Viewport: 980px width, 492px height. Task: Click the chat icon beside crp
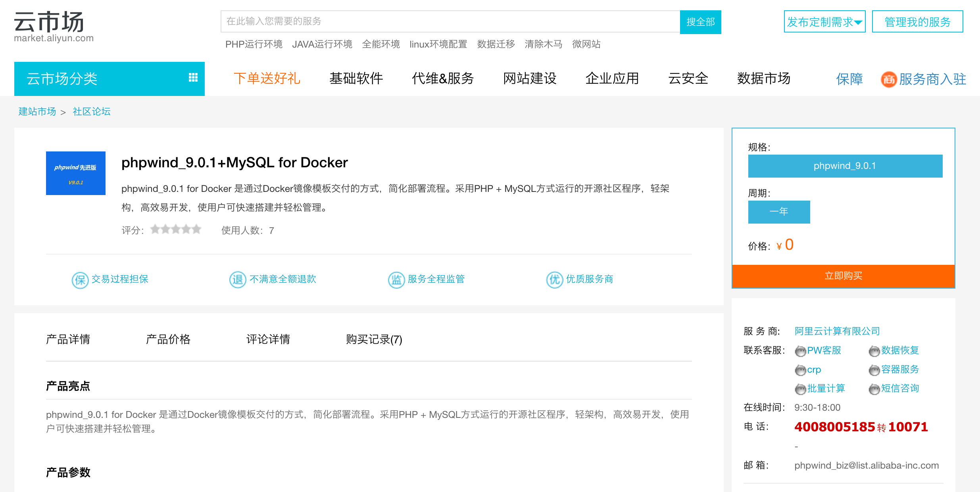800,370
